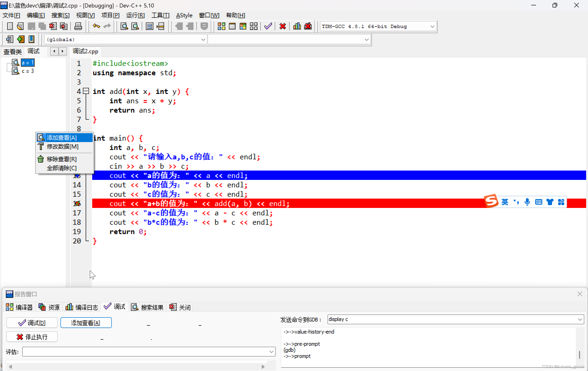Expand the (globals) scope dropdown
Viewport: 588px width, 371px height.
pos(203,39)
